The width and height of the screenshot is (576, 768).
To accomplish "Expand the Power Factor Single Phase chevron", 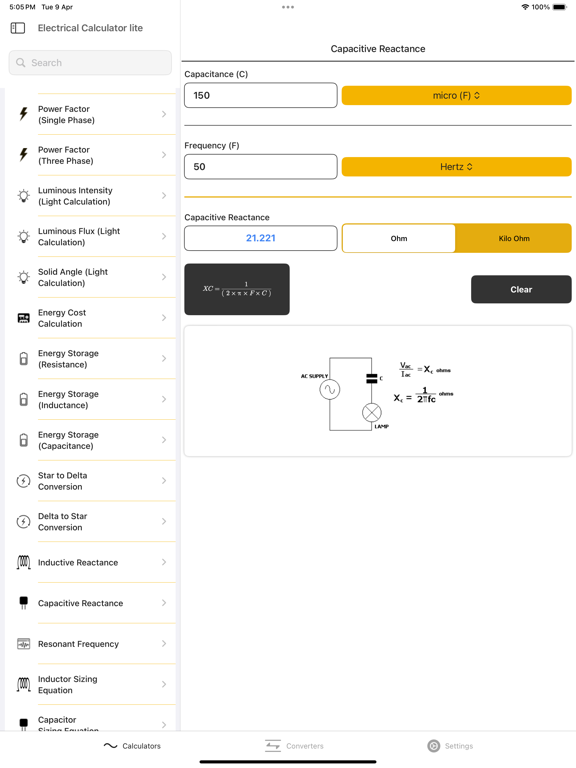I will (164, 114).
